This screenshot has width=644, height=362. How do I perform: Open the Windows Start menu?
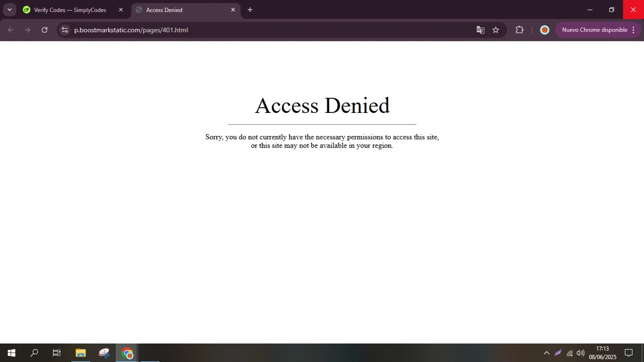[x=12, y=353]
